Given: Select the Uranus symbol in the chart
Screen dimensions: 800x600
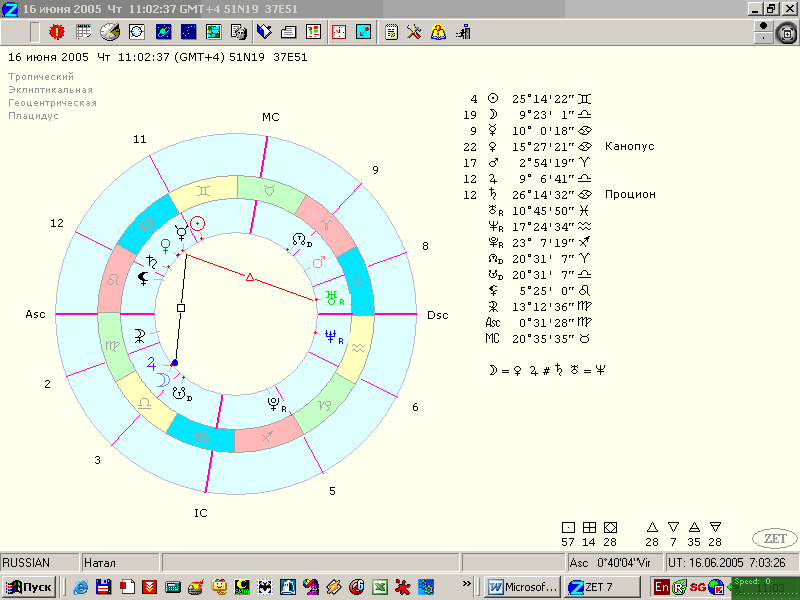Looking at the screenshot, I should click(x=332, y=297).
